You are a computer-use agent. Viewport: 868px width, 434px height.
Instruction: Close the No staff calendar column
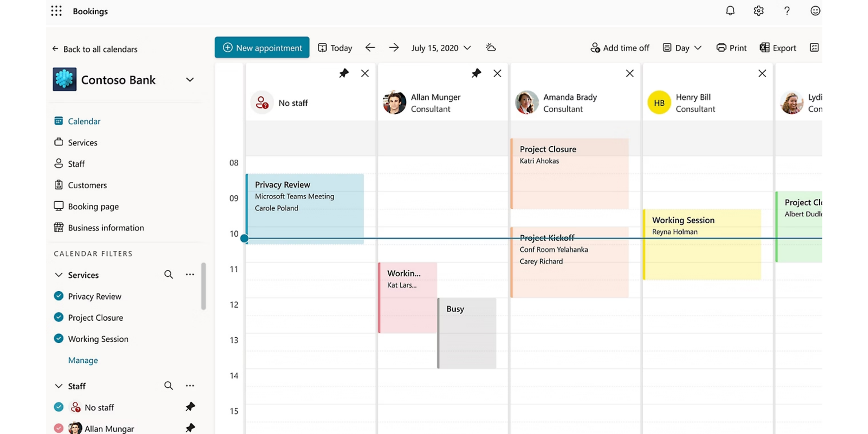pyautogui.click(x=365, y=73)
